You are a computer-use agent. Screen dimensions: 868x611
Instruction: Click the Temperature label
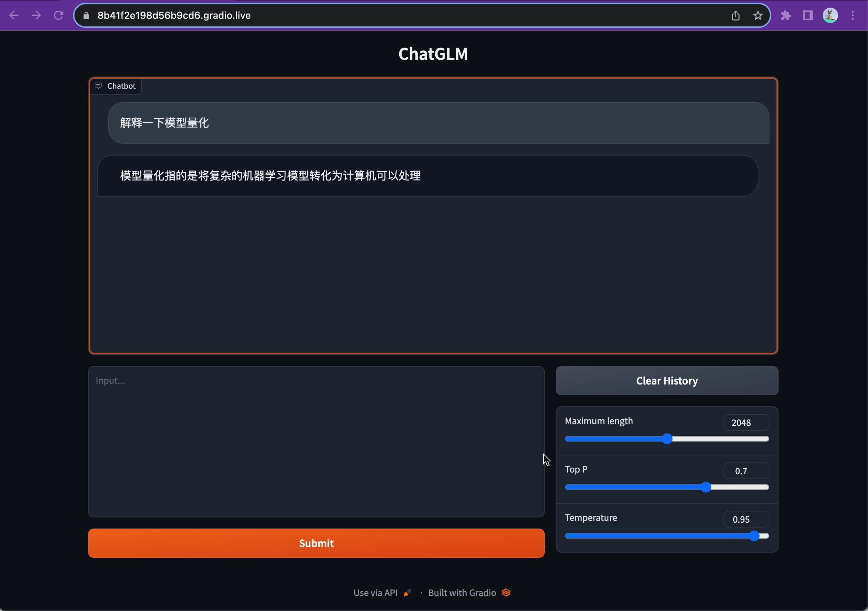[x=591, y=518]
